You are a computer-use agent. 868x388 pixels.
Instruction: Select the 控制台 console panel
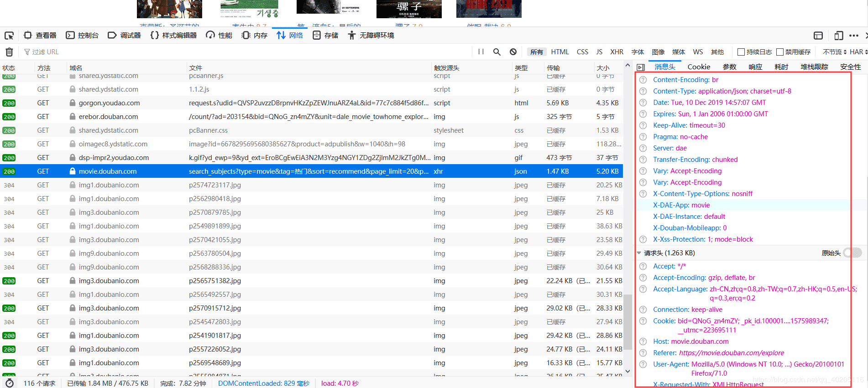click(x=83, y=36)
